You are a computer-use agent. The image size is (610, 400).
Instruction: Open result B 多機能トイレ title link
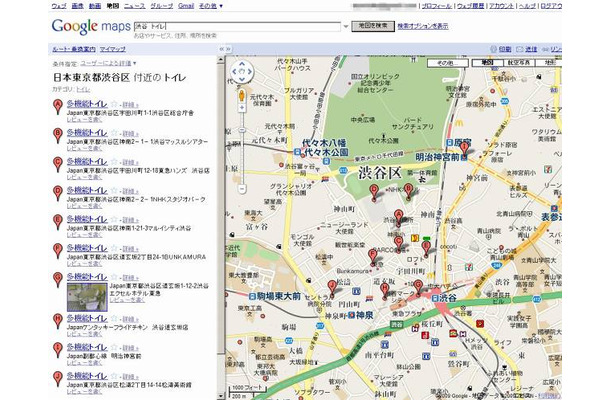pos(87,133)
